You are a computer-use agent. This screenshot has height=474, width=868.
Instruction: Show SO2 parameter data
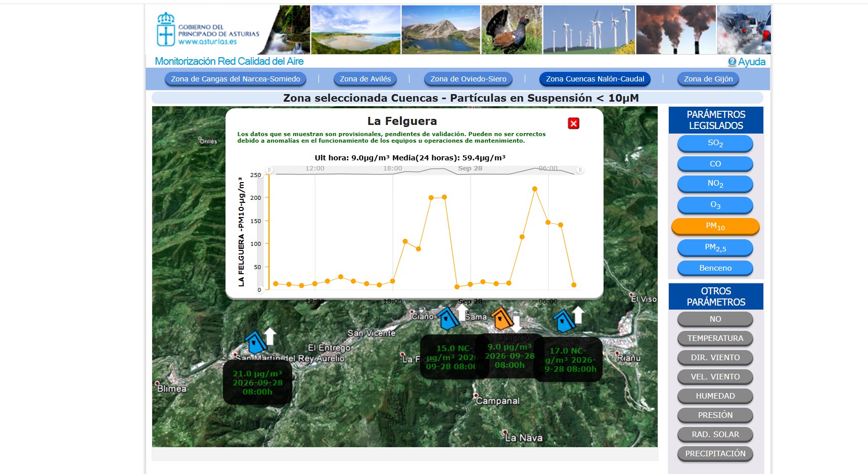(715, 143)
